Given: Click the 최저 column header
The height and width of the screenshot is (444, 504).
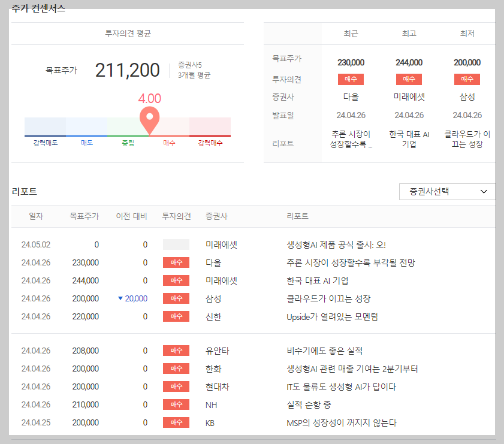Looking at the screenshot, I should [467, 34].
